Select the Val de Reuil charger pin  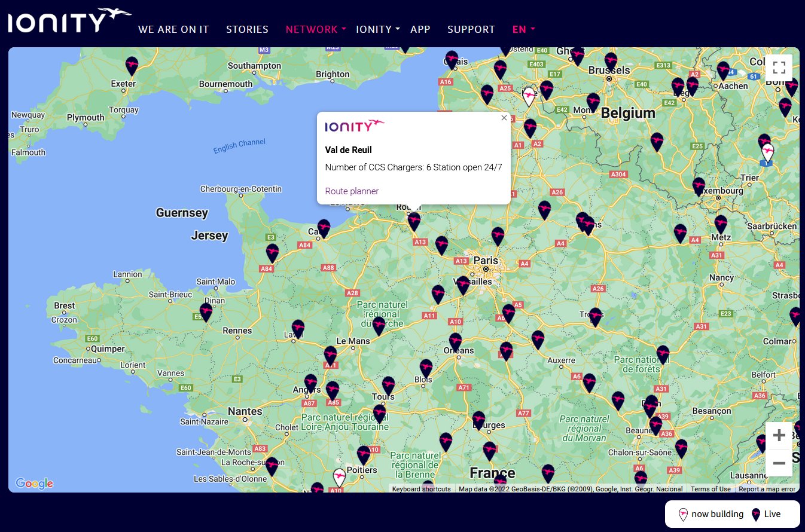coord(414,221)
